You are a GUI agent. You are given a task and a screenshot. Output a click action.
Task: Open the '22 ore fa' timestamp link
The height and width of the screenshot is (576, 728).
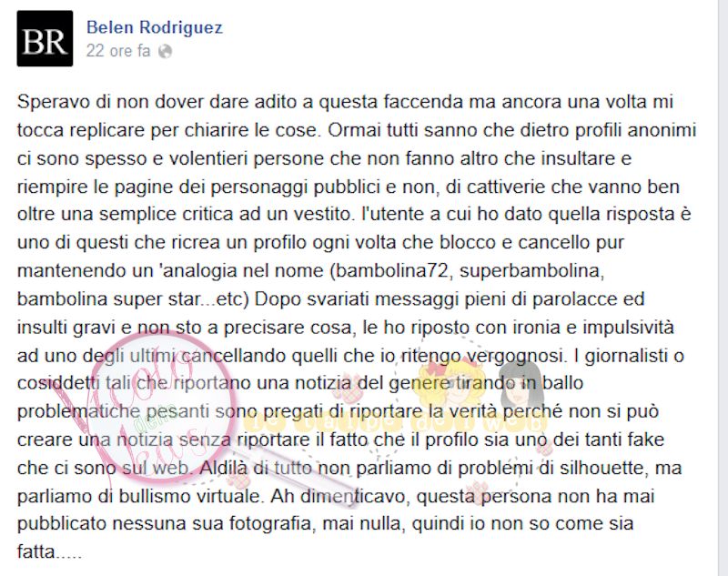point(118,51)
